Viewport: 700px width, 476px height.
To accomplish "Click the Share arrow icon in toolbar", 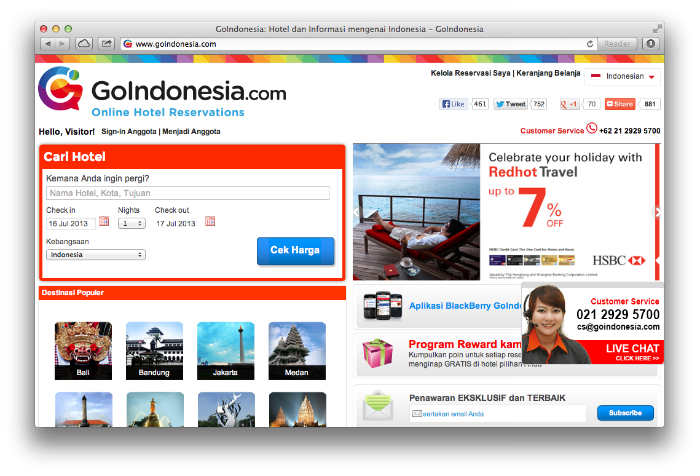I will (106, 44).
